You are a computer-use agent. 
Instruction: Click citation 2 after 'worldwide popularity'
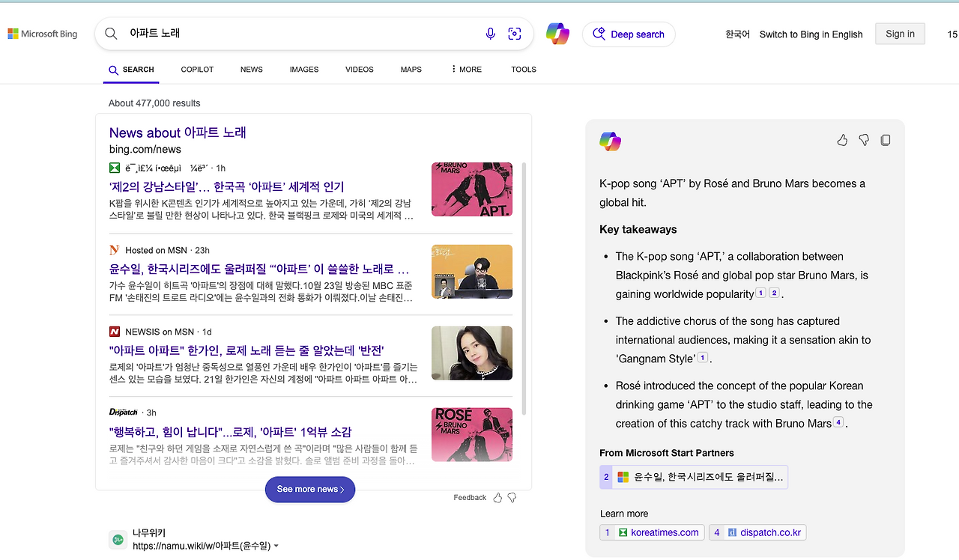pos(774,293)
